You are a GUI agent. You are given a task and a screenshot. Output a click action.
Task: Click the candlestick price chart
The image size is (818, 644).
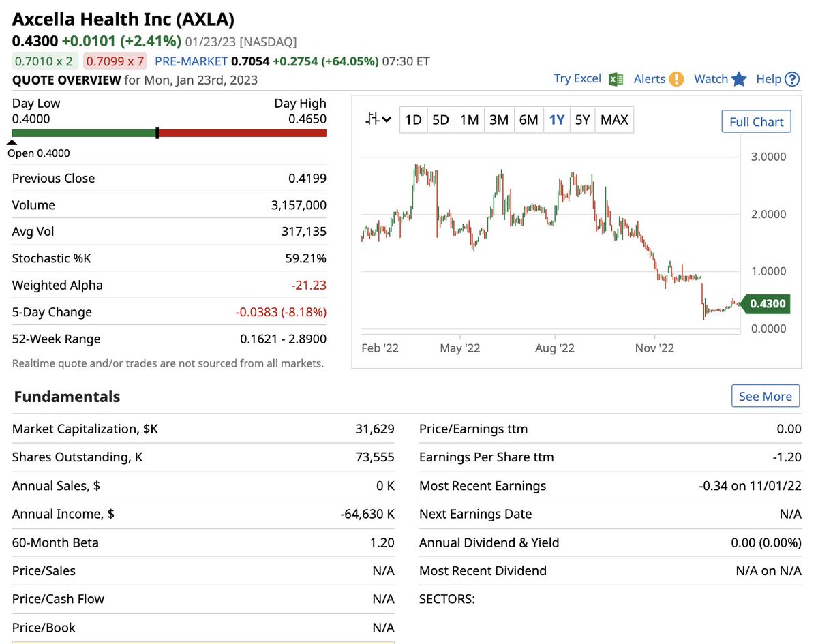click(x=551, y=242)
